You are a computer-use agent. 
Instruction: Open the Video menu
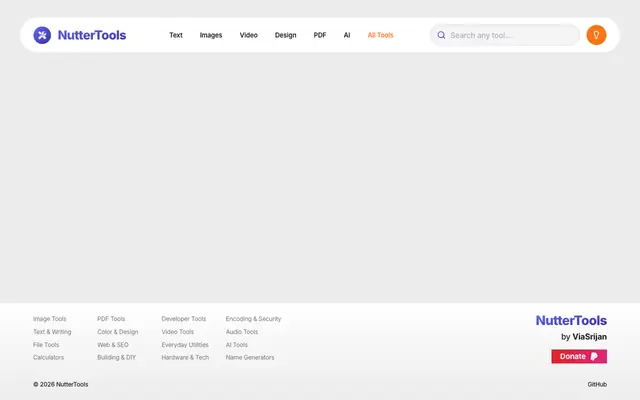(249, 35)
